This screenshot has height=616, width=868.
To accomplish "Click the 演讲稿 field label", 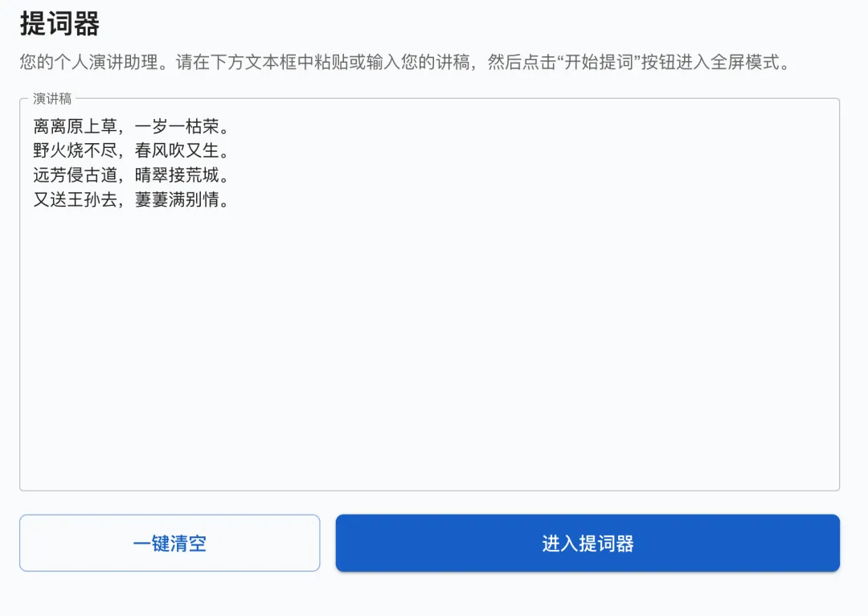I will tap(52, 99).
